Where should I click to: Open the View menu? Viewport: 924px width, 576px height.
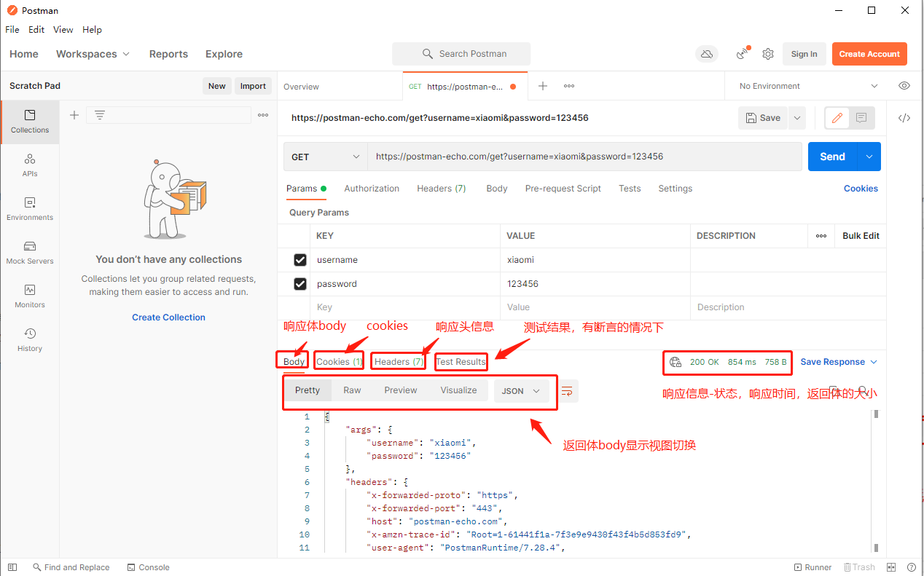tap(63, 30)
